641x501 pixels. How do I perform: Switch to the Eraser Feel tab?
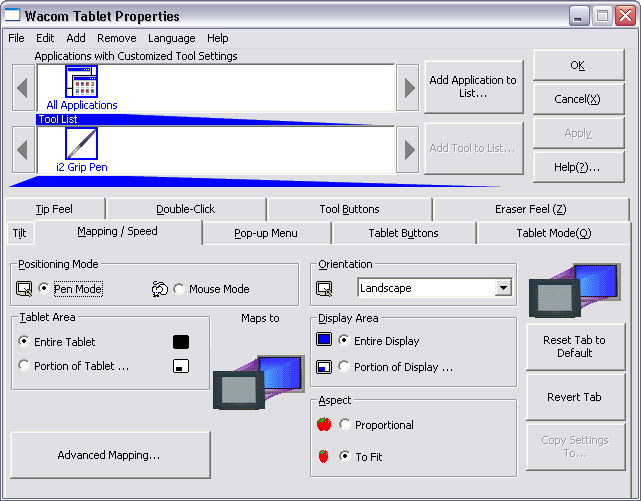click(x=531, y=209)
